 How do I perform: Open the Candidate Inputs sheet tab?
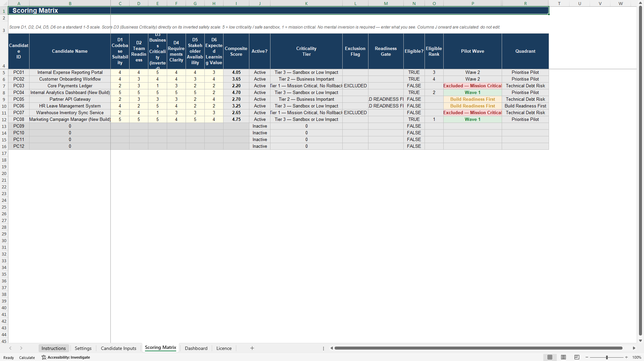click(x=118, y=348)
